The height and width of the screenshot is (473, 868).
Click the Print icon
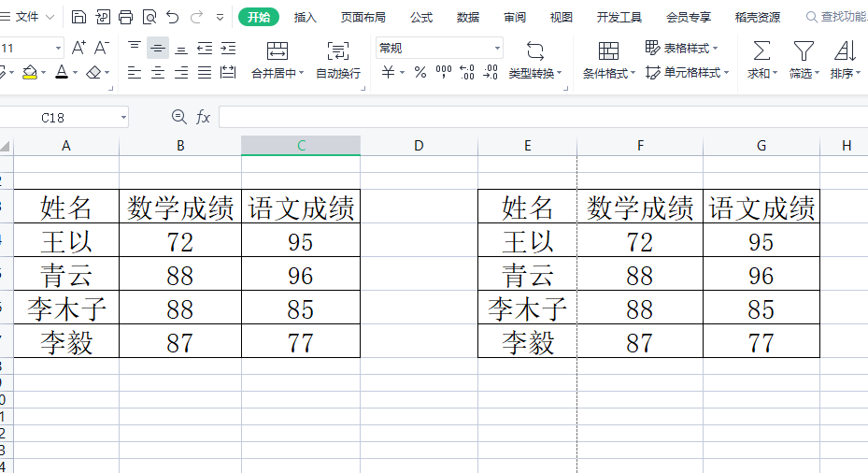125,17
